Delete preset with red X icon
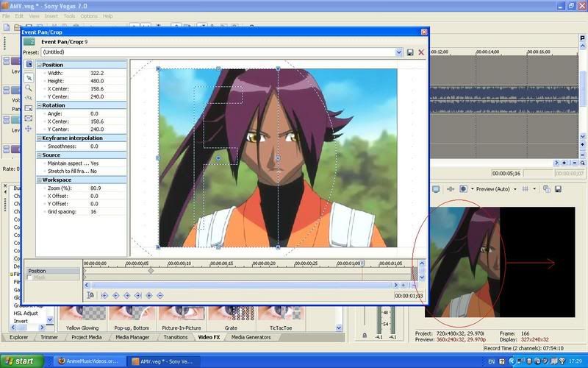 pyautogui.click(x=421, y=52)
